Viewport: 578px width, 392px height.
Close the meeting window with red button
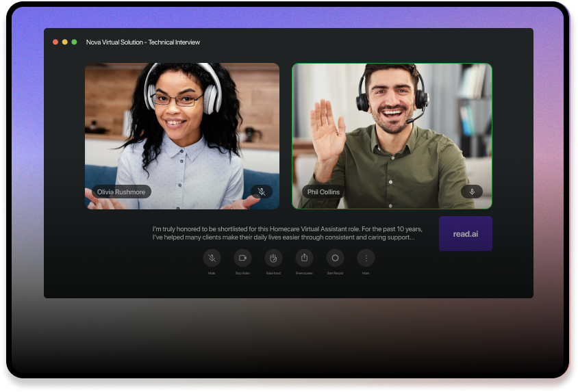point(55,42)
